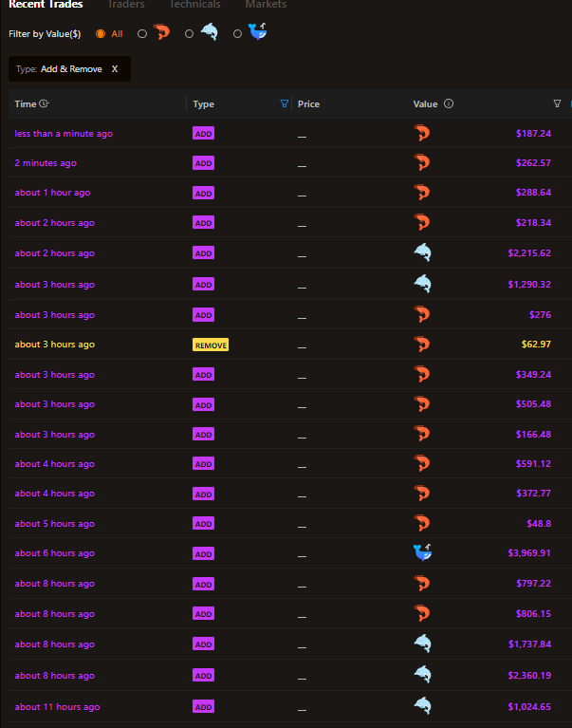This screenshot has width=572, height=728.
Task: Click the Price column header
Action: (x=308, y=104)
